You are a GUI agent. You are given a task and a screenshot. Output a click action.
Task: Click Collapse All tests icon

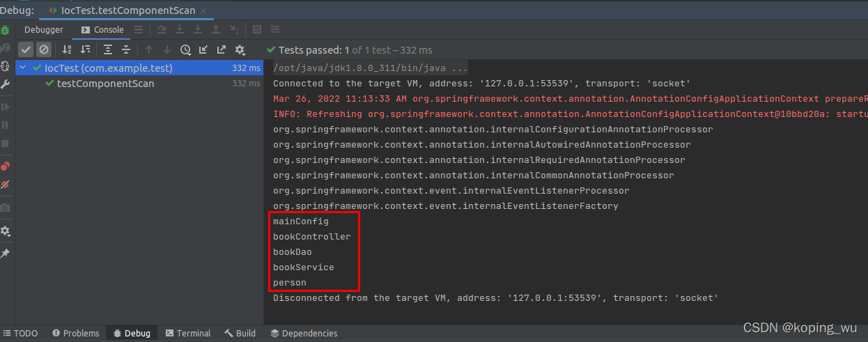tap(126, 49)
